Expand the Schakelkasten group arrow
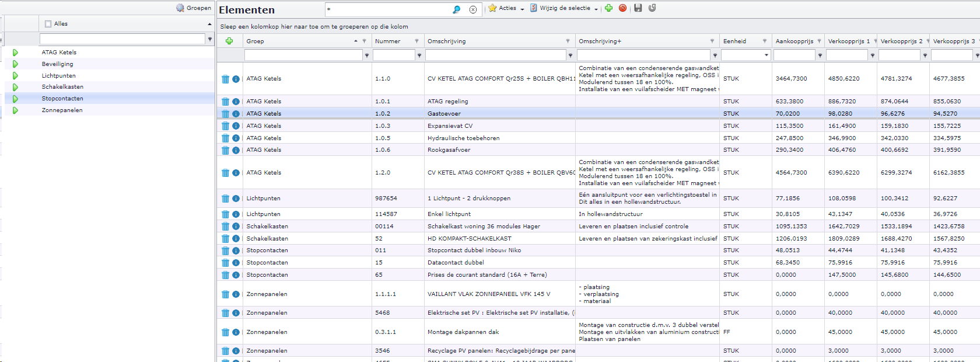The height and width of the screenshot is (362, 980). (x=15, y=87)
